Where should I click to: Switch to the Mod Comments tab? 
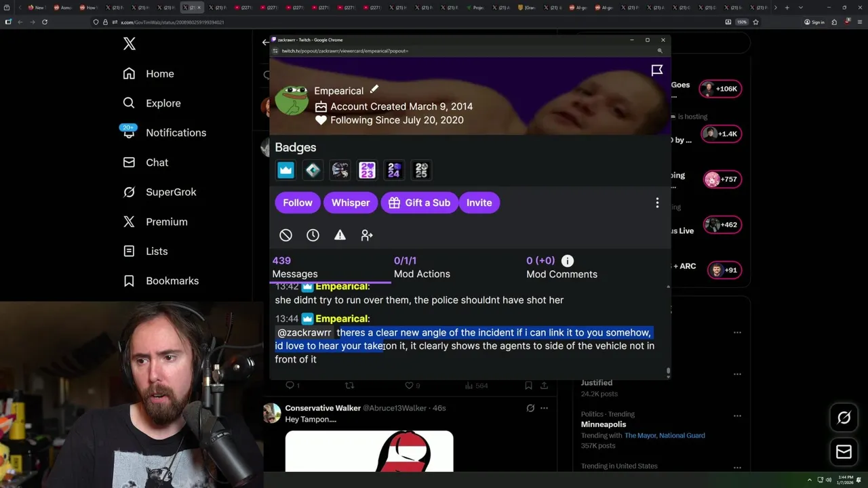561,267
